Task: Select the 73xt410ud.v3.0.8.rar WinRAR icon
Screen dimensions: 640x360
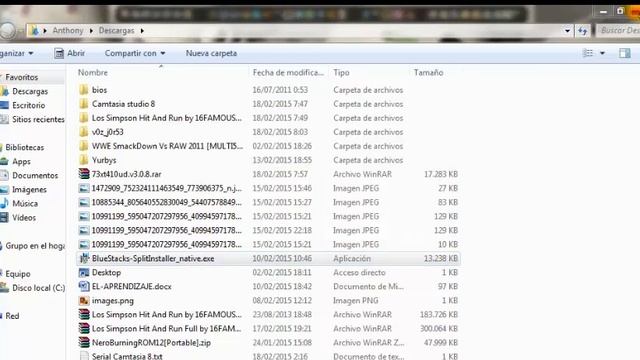Action: tap(84, 174)
